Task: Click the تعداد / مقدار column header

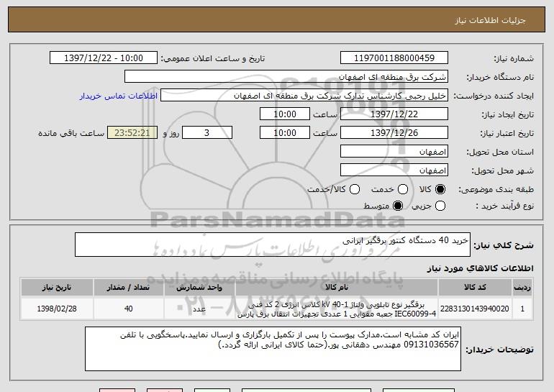Action: [x=128, y=287]
